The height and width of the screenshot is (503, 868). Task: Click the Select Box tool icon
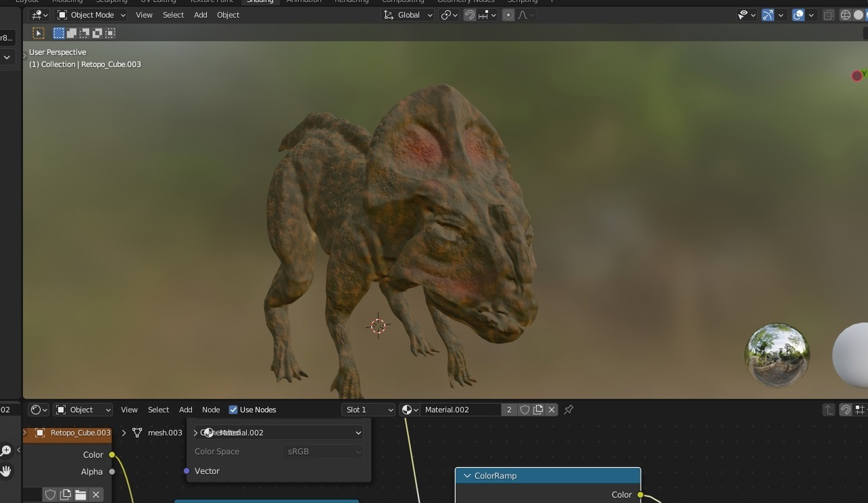[38, 33]
